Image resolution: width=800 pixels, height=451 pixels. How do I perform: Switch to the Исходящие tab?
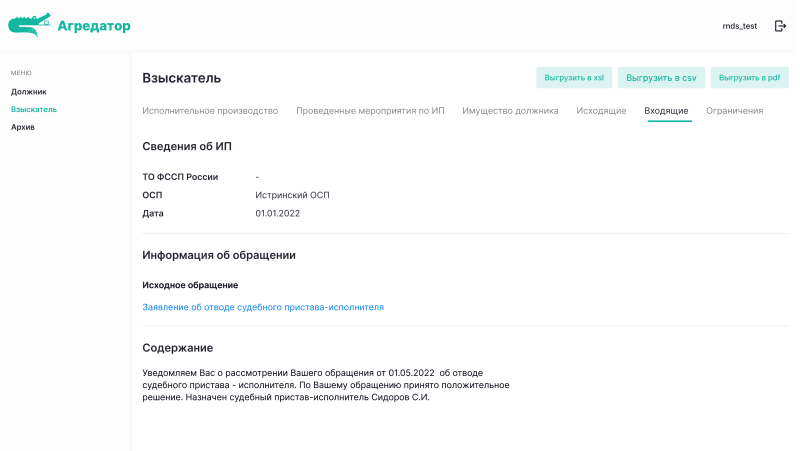pyautogui.click(x=601, y=111)
